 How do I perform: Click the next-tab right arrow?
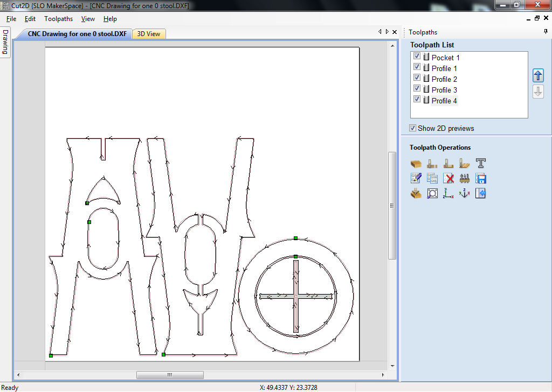tap(387, 32)
